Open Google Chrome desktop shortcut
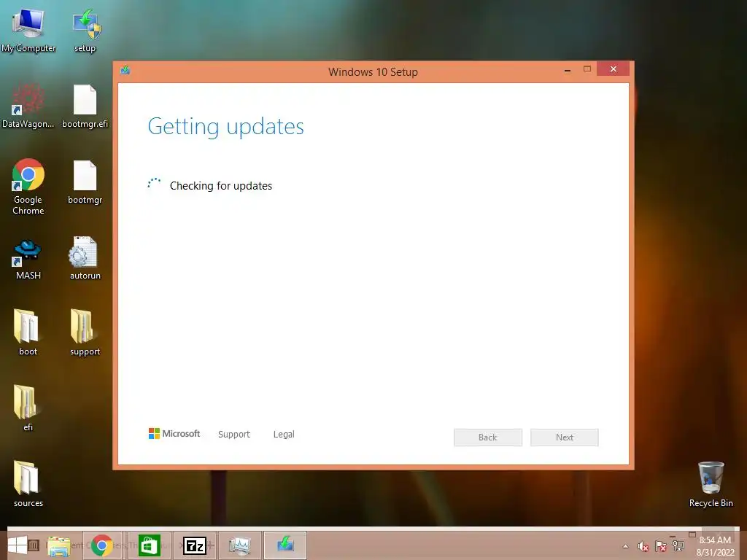Screen dimensions: 747x560 click(x=28, y=187)
